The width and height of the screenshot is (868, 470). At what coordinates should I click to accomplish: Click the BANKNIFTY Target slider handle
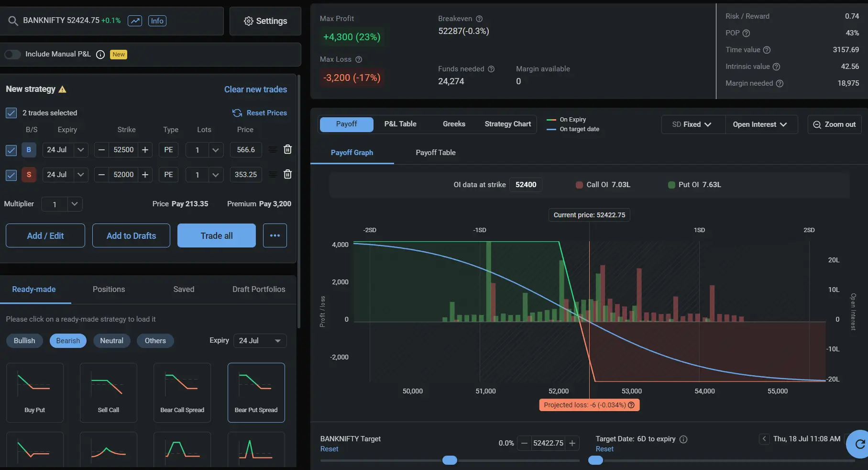coord(450,460)
